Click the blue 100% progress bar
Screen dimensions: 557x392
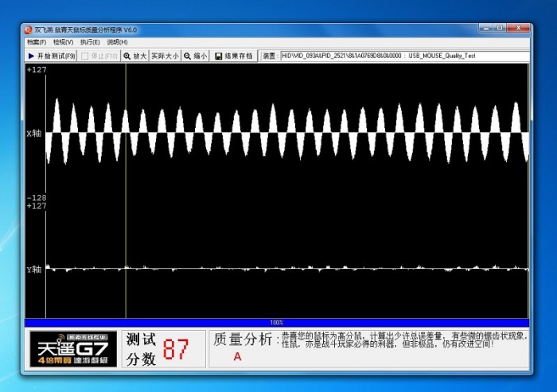pyautogui.click(x=277, y=323)
